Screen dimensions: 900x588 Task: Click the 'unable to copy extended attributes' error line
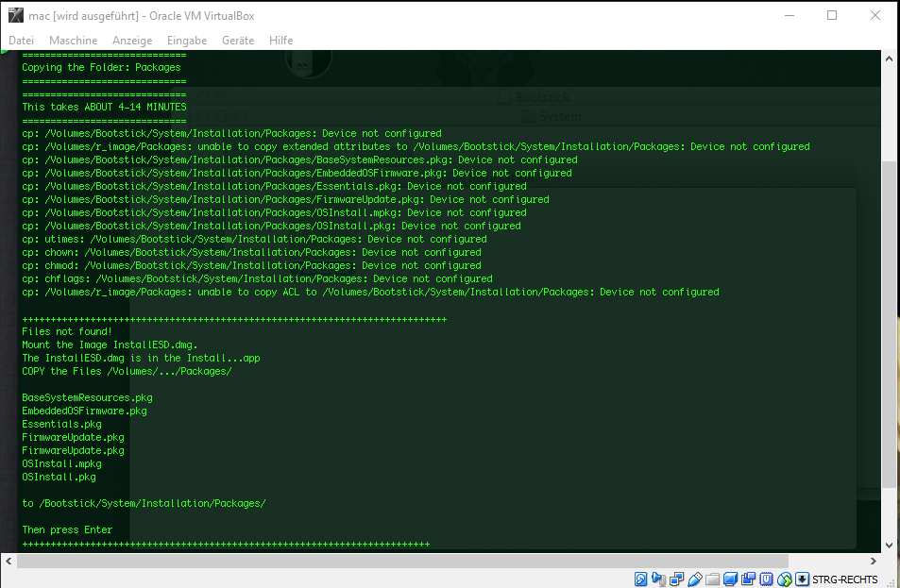click(x=416, y=146)
